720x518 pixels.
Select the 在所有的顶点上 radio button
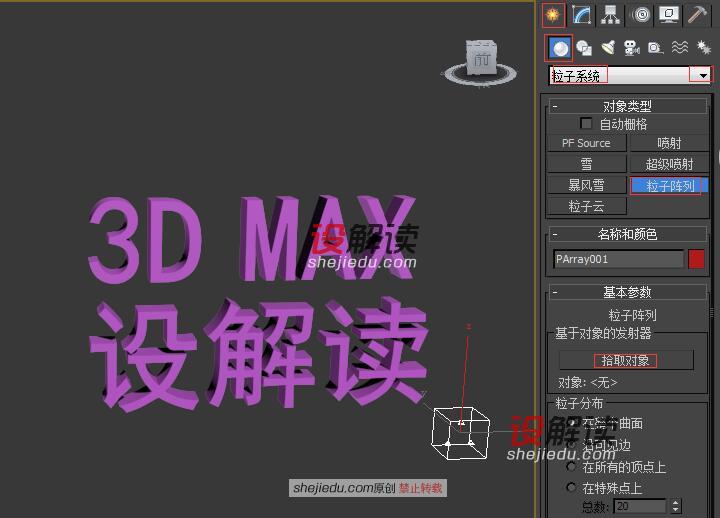coord(571,467)
